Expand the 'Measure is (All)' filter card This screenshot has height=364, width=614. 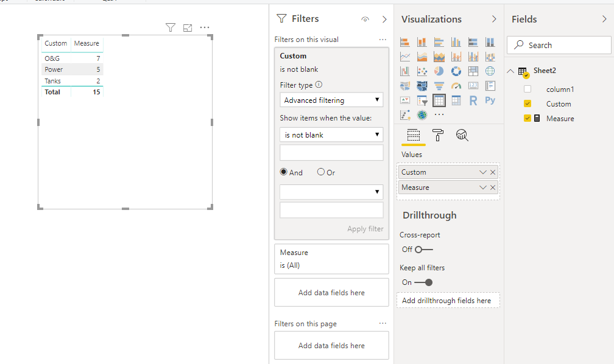click(x=331, y=259)
